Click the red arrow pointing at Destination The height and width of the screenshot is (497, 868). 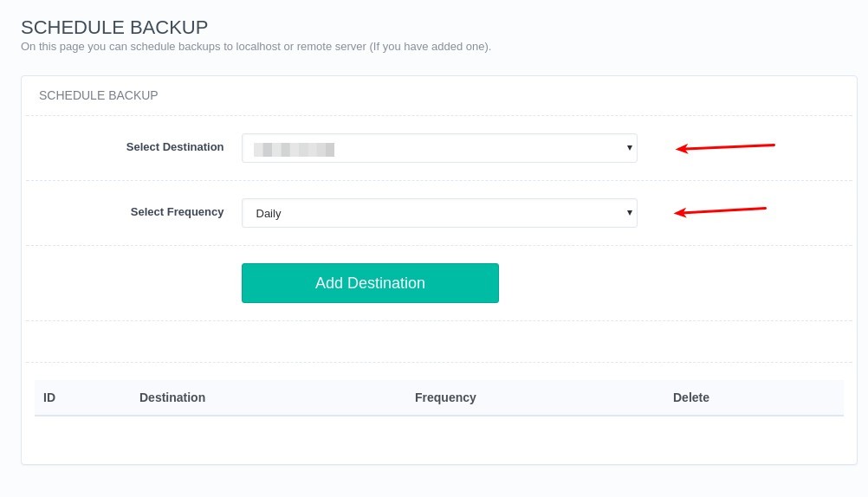(725, 147)
